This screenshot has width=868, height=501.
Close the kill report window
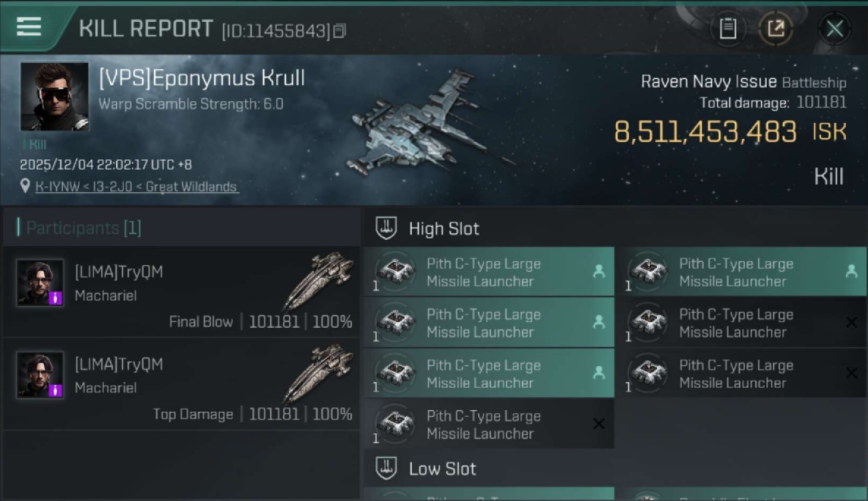835,29
